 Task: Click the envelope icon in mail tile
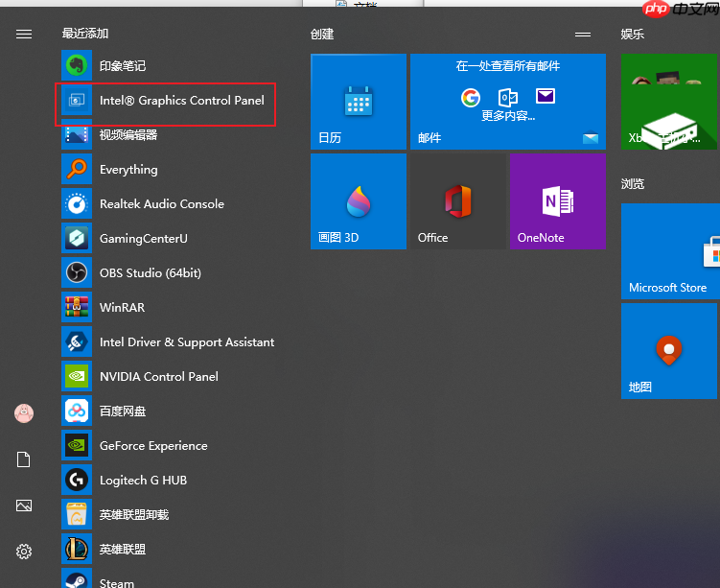point(546,96)
